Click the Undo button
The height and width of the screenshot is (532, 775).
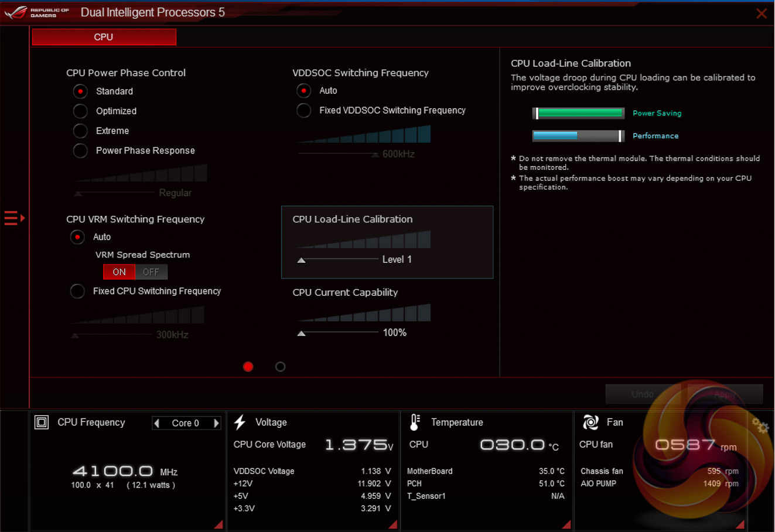[x=643, y=394]
